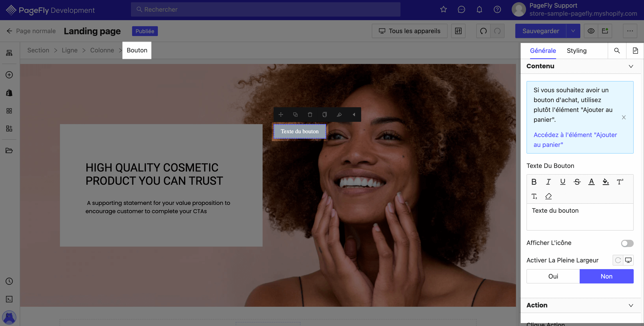Open the notifications bell
644x326 pixels.
point(479,9)
